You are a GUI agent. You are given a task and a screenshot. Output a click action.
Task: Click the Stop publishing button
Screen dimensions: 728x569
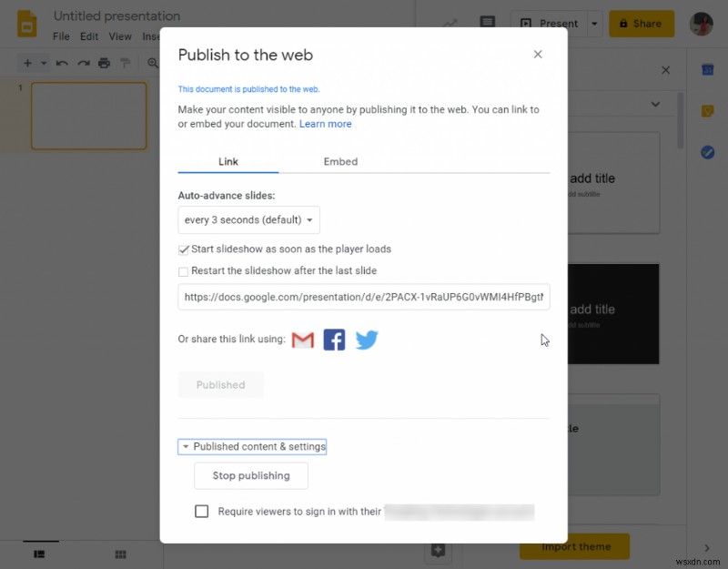(250, 475)
